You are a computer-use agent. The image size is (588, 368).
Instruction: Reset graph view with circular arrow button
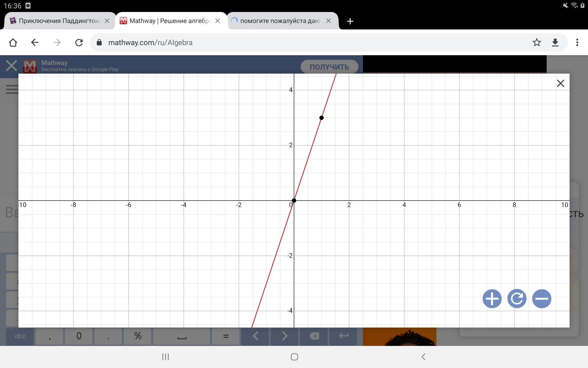[x=517, y=298]
